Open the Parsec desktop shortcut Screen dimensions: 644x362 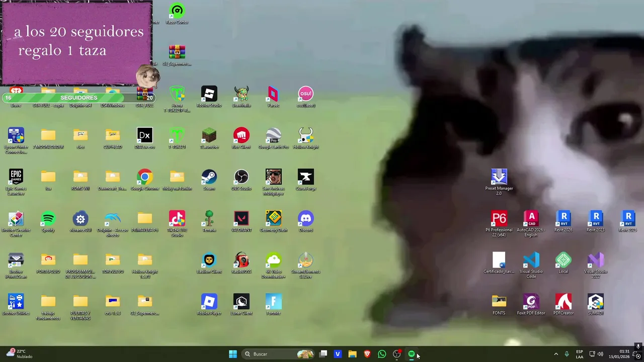[x=274, y=97]
